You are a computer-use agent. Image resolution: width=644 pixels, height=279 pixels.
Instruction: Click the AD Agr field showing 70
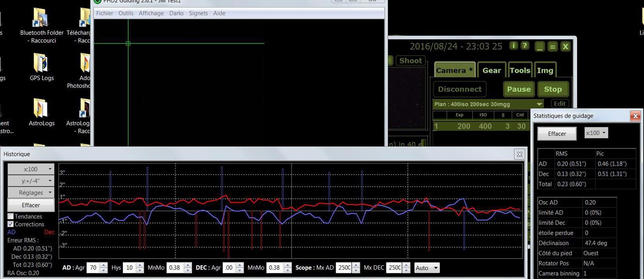pos(93,268)
